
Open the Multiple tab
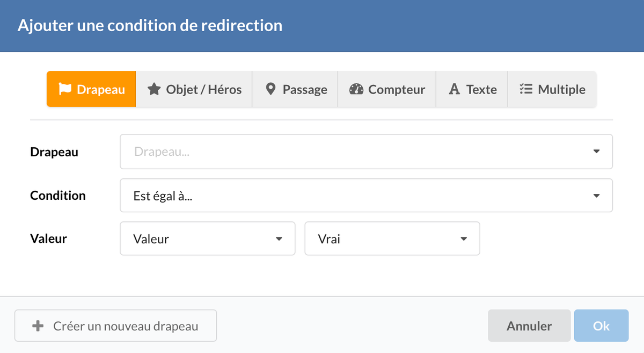tap(561, 89)
